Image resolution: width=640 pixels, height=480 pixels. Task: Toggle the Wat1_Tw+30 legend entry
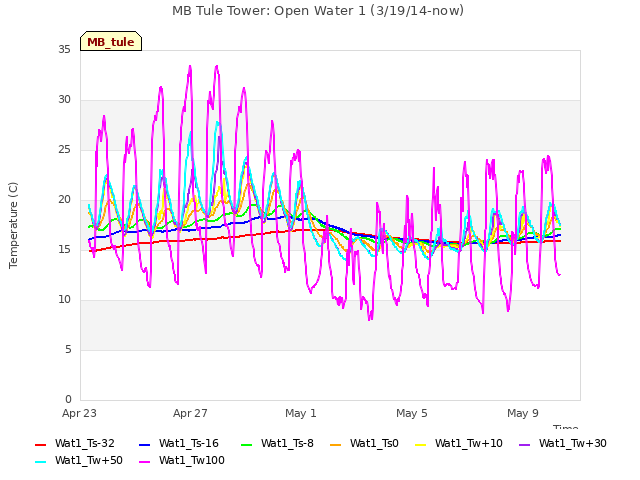tap(562, 443)
